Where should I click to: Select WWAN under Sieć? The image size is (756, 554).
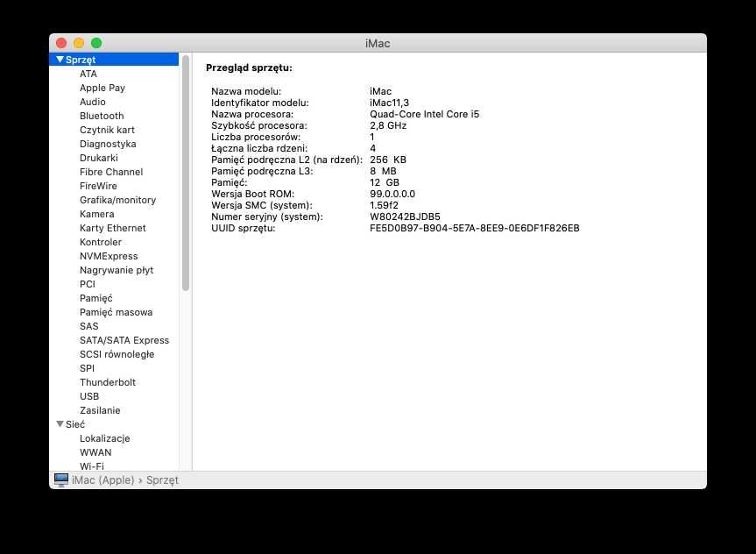click(95, 452)
